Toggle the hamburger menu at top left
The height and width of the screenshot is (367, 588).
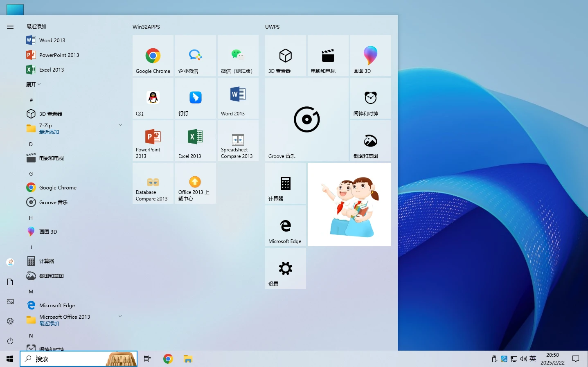point(10,27)
